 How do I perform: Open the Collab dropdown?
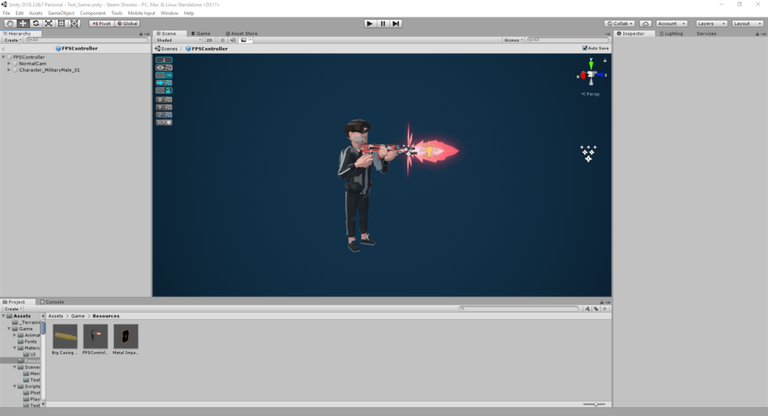[620, 24]
